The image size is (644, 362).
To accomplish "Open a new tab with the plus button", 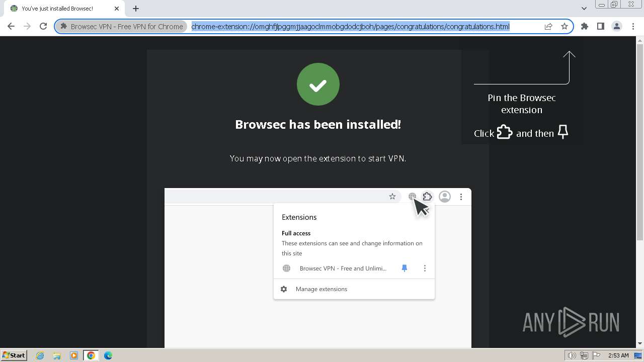I will (x=136, y=9).
